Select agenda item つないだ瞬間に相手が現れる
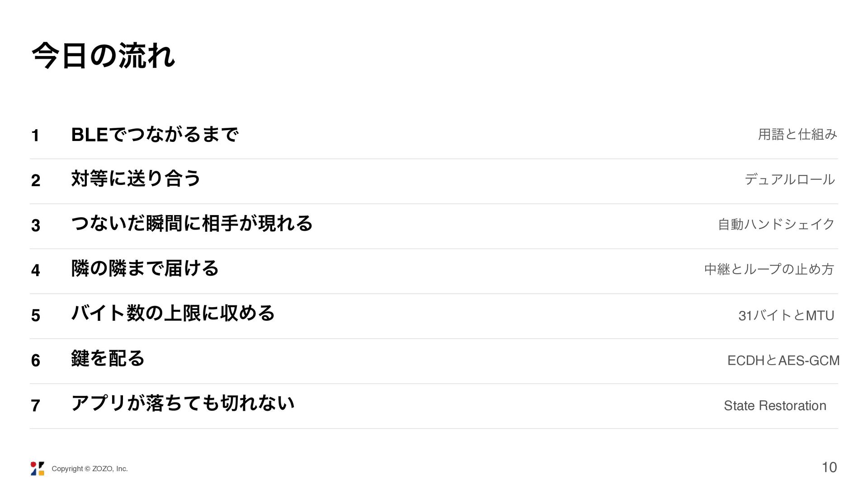 (x=192, y=223)
